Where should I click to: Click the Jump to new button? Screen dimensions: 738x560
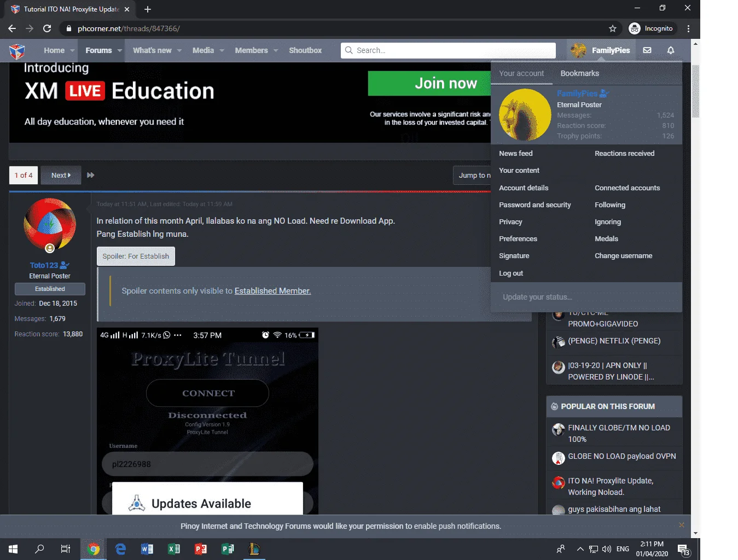pyautogui.click(x=472, y=175)
